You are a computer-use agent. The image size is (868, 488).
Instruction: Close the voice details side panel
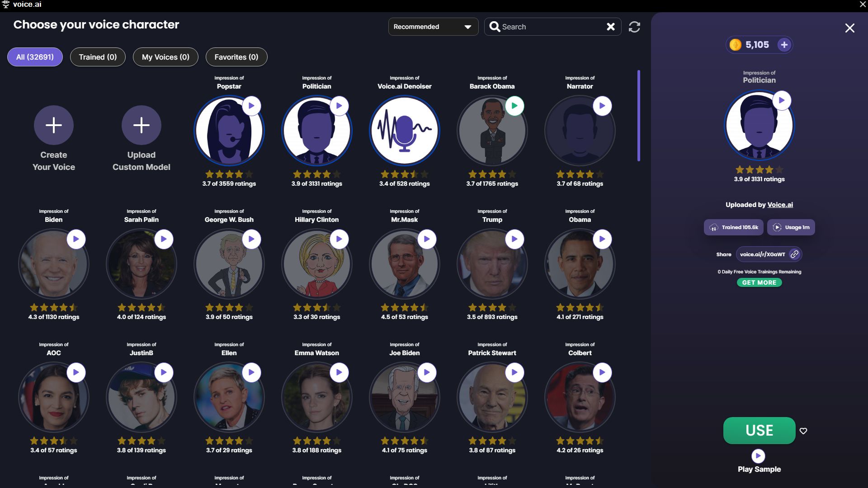[850, 28]
